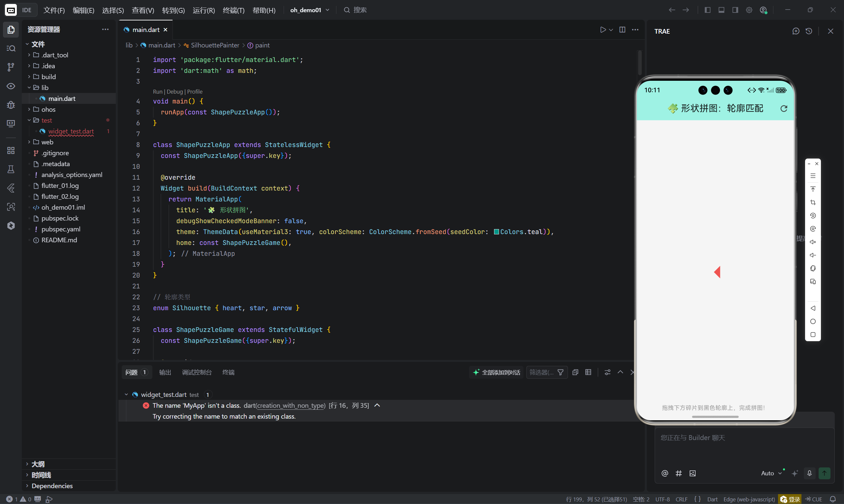Click the microphone icon in chat input
Image resolution: width=844 pixels, height=504 pixels.
(x=809, y=473)
